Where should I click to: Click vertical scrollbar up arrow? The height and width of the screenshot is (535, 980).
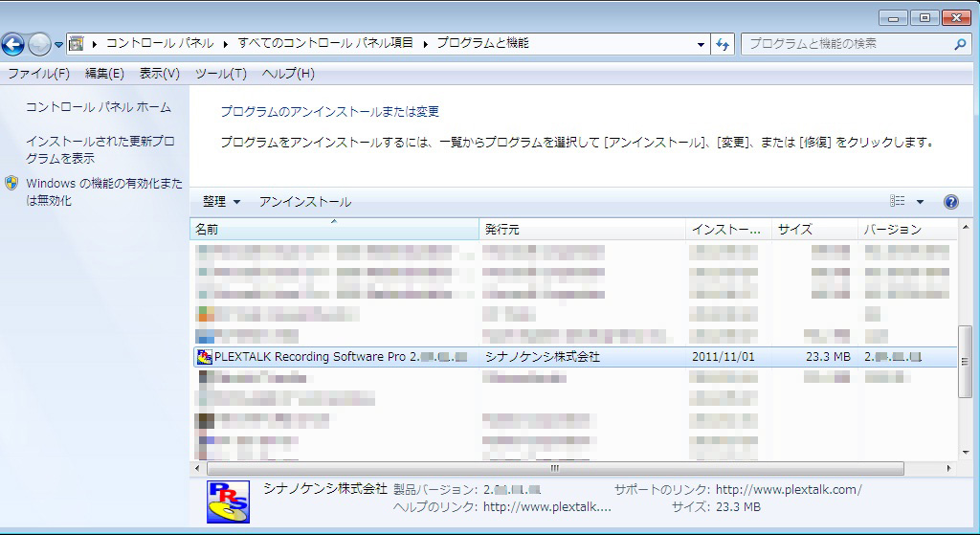966,227
